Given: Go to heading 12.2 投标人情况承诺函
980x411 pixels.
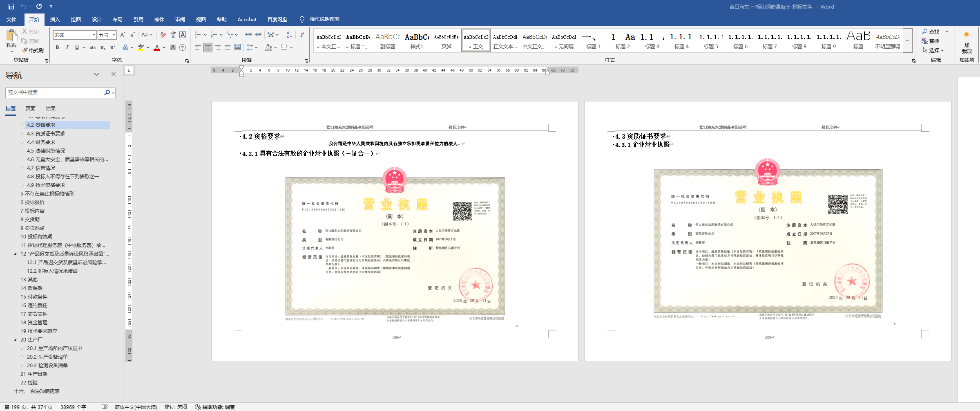Looking at the screenshot, I should pyautogui.click(x=52, y=271).
